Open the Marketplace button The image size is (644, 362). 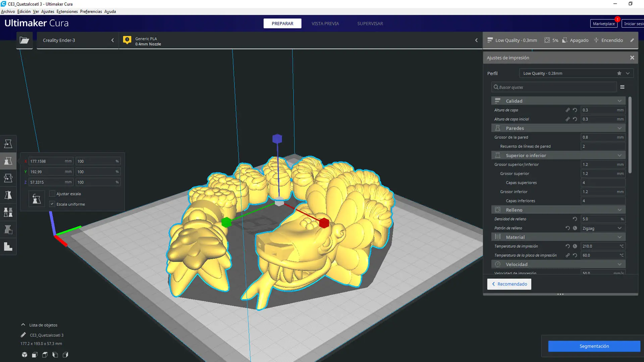coord(604,23)
